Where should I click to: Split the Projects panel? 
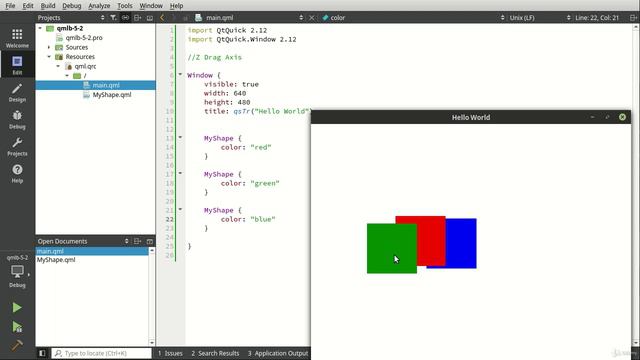tap(138, 18)
